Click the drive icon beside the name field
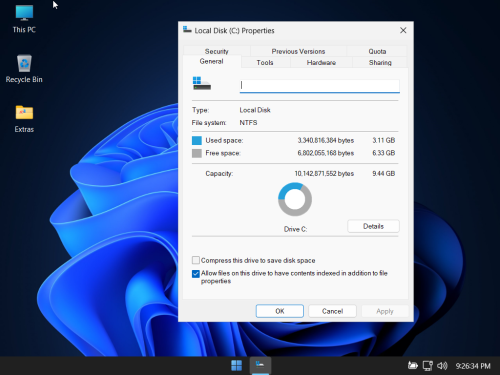Screen dimensions: 500x375 (202, 83)
